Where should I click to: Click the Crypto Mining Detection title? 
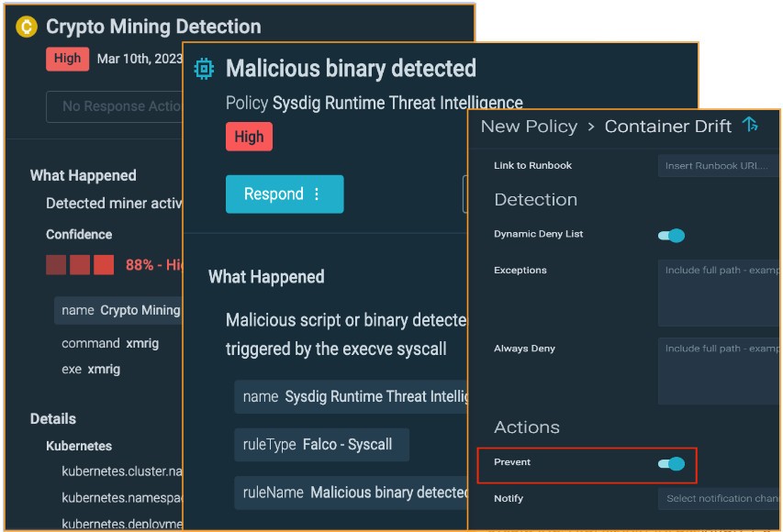(153, 27)
